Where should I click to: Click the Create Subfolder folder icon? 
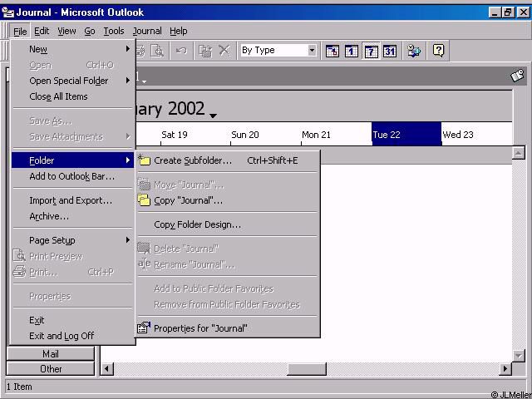point(144,160)
